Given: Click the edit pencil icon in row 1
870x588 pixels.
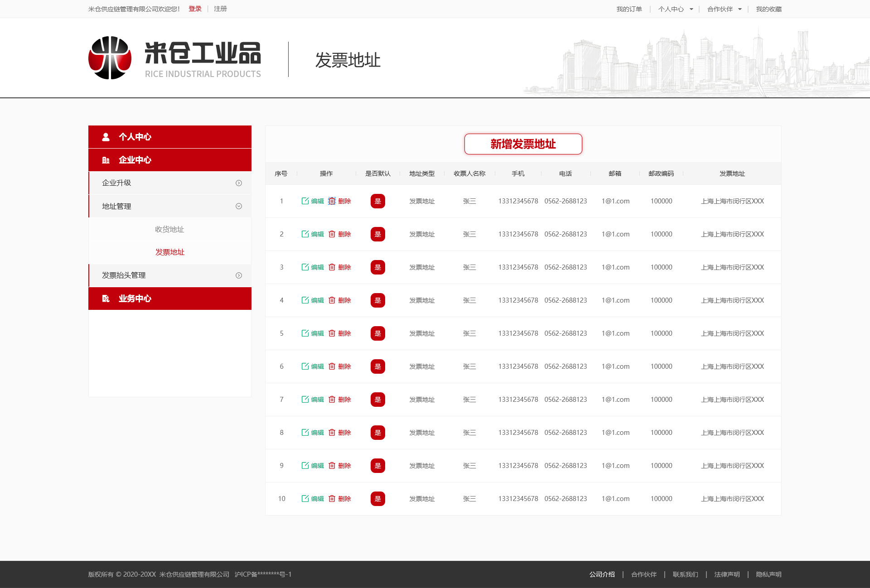Looking at the screenshot, I should pos(305,201).
